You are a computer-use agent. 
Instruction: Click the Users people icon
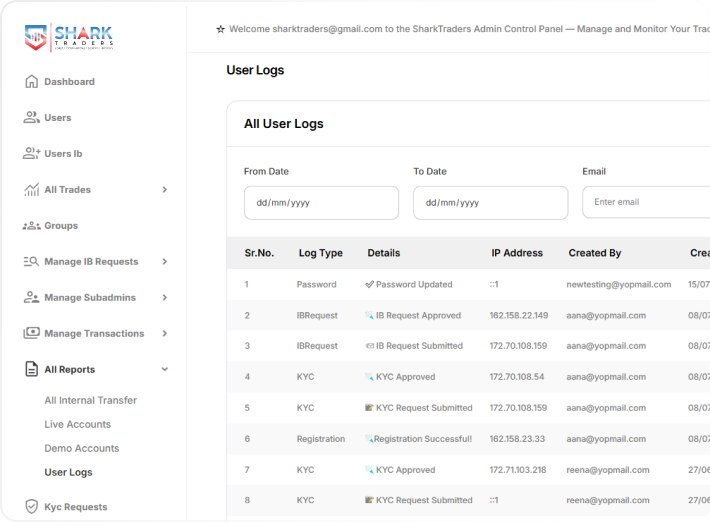(31, 117)
